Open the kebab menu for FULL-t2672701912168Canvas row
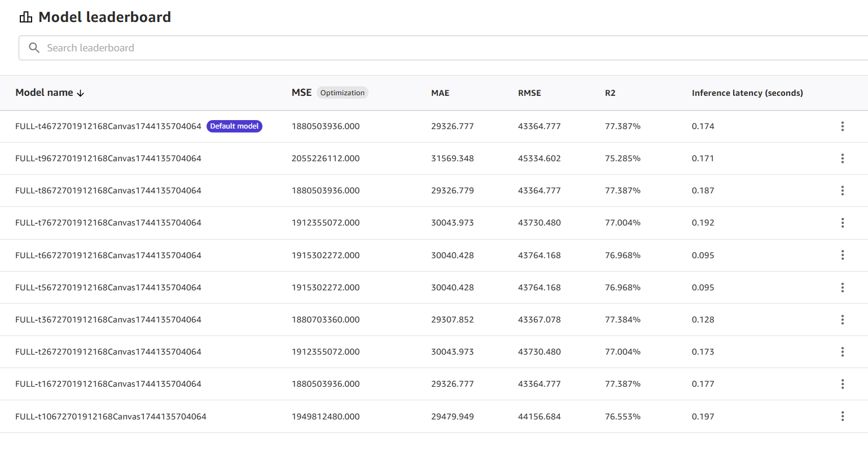 [x=842, y=351]
